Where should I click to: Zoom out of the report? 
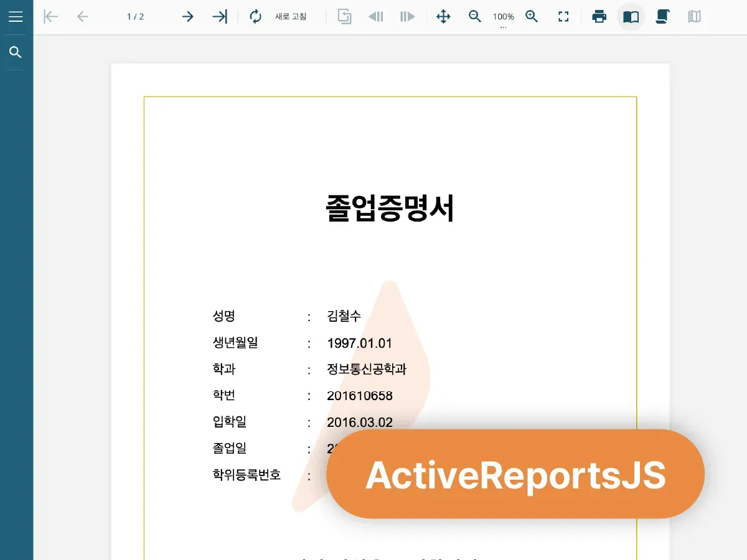[475, 17]
